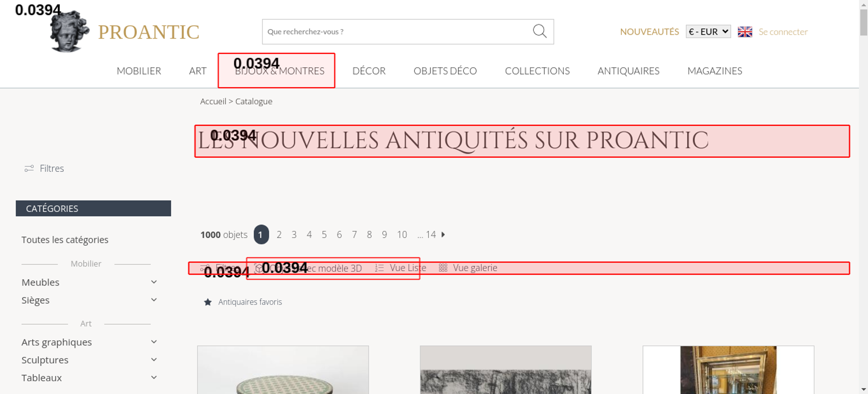Click the 3D model cube icon
The width and height of the screenshot is (868, 394).
(x=259, y=268)
